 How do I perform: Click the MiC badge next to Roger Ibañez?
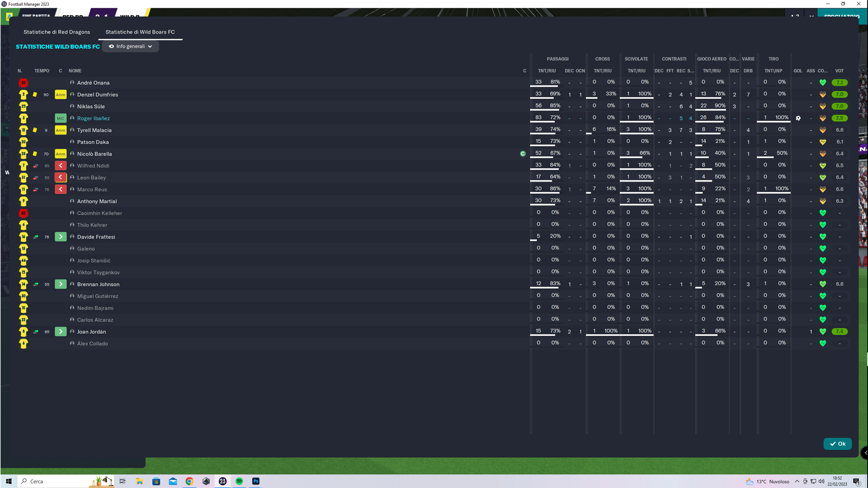[x=60, y=118]
